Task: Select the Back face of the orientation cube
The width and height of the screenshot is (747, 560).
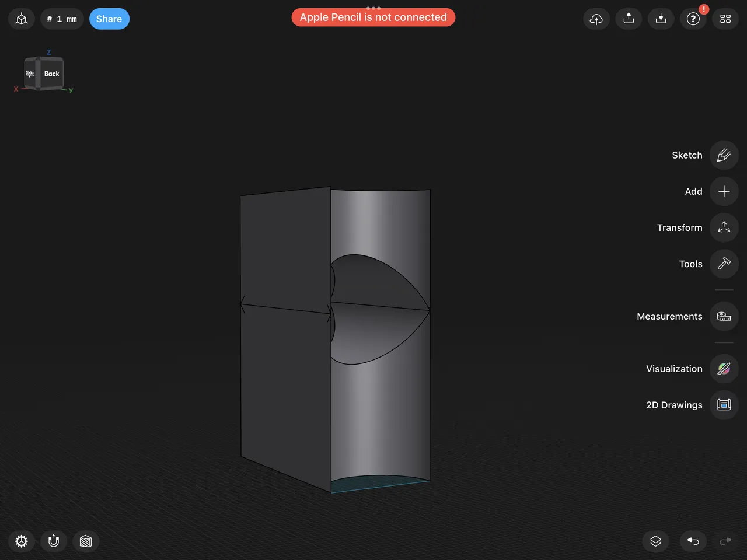Action: [x=51, y=73]
